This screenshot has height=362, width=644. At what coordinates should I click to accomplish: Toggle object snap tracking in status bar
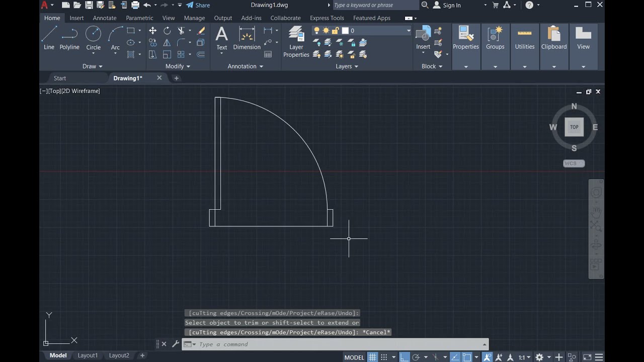pyautogui.click(x=455, y=357)
